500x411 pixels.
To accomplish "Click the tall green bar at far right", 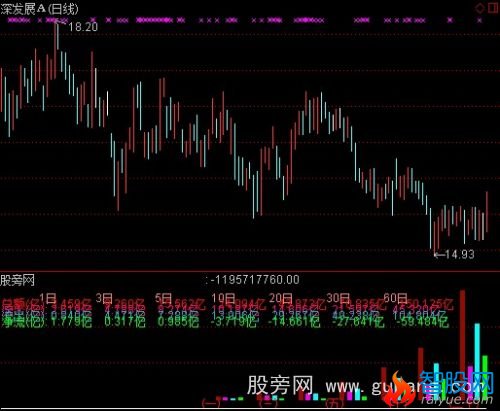I will point(485,378).
